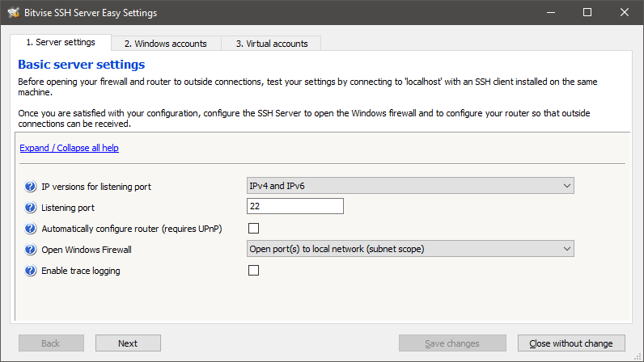
Task: Open the Open Windows Firewall dropdown
Action: (410, 249)
